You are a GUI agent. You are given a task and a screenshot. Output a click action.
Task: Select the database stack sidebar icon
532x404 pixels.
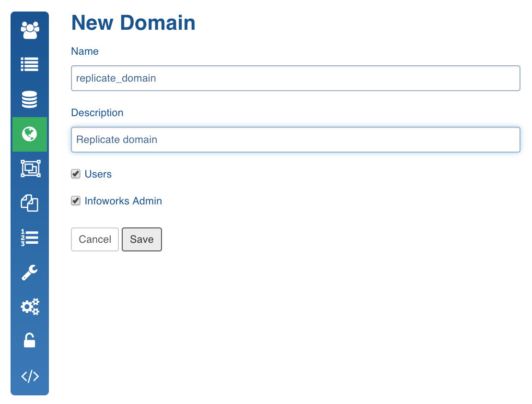pyautogui.click(x=30, y=99)
